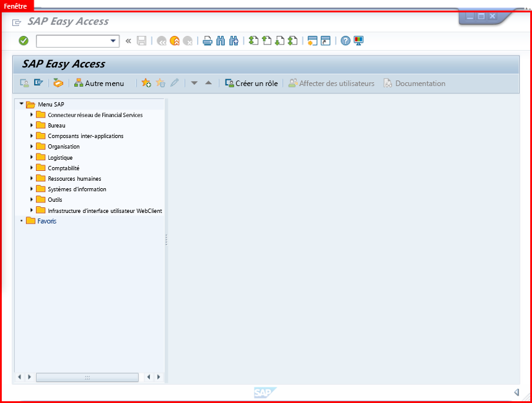Expand Infrastructure d'interface utilisateur WebClient arrow
The image size is (532, 403).
tap(32, 210)
